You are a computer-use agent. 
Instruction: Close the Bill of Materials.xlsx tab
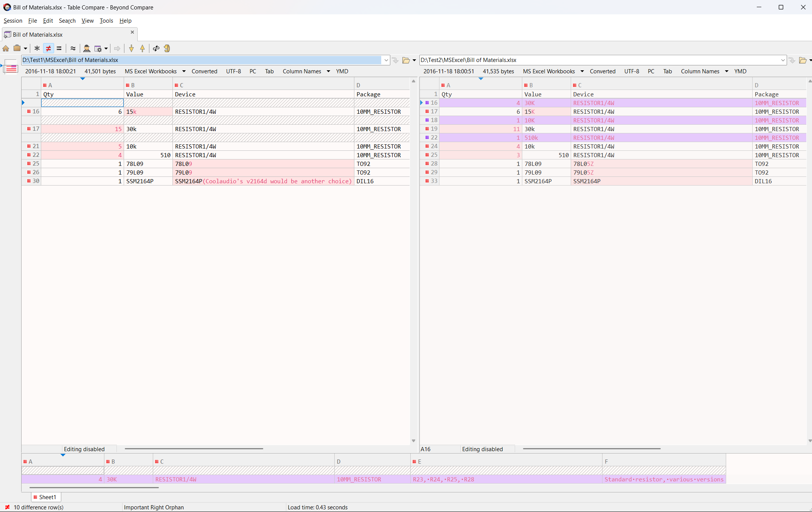click(132, 32)
